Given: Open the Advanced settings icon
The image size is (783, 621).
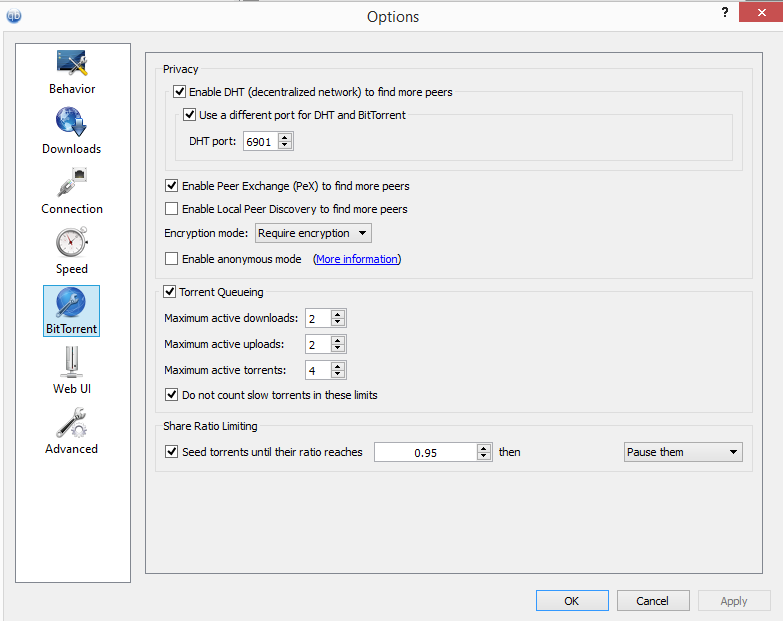Looking at the screenshot, I should tap(71, 422).
